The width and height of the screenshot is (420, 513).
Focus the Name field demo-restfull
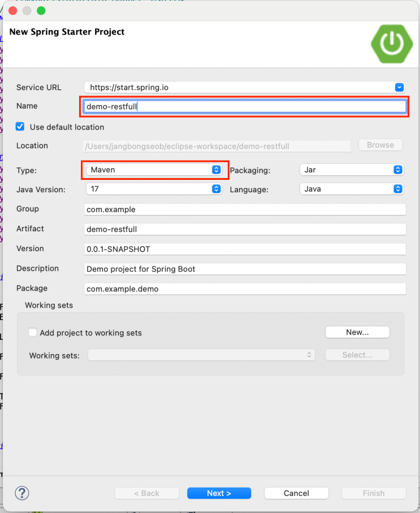[x=244, y=107]
